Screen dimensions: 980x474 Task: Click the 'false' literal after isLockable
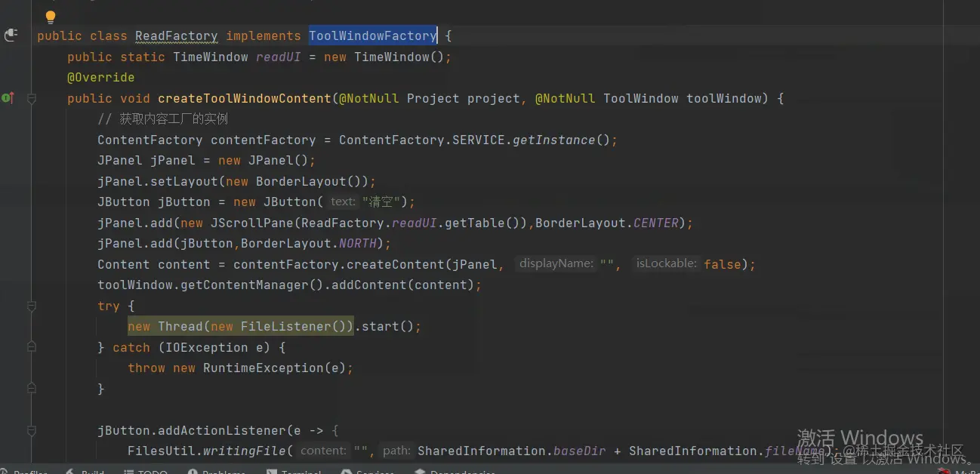pos(723,264)
